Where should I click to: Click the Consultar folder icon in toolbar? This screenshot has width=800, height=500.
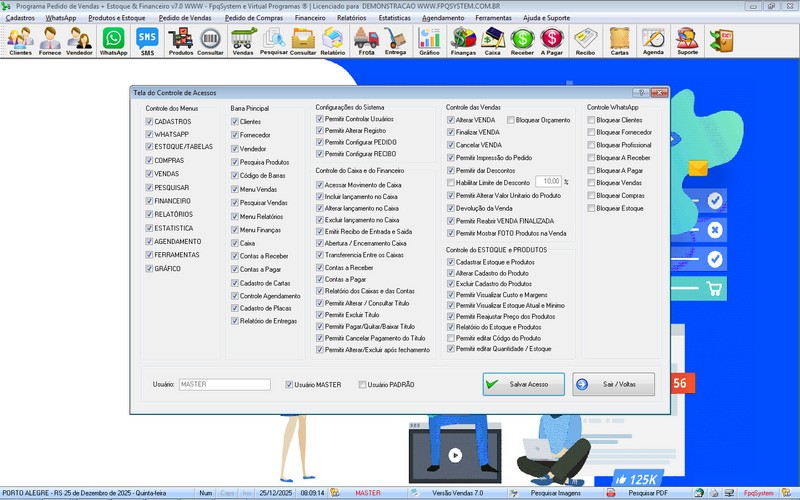303,41
